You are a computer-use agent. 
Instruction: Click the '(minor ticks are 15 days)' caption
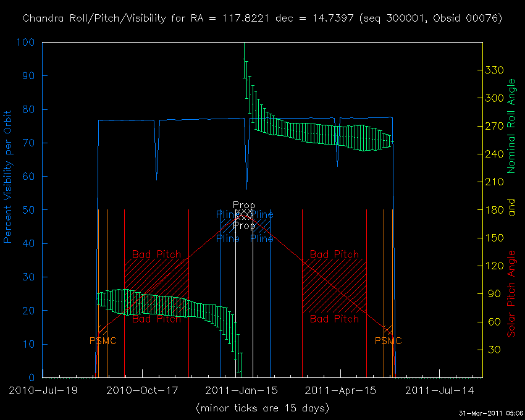coord(262,408)
